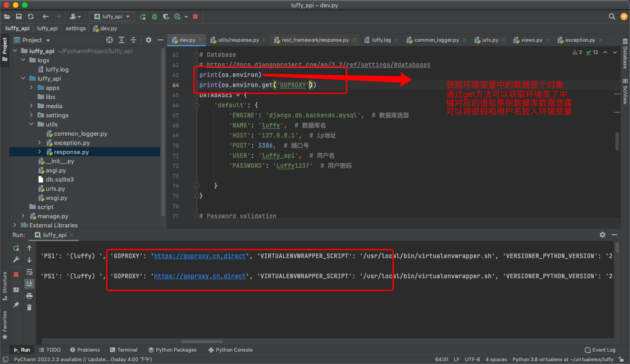Toggle scroll to end in Run console
This screenshot has height=364, width=630.
(29, 284)
